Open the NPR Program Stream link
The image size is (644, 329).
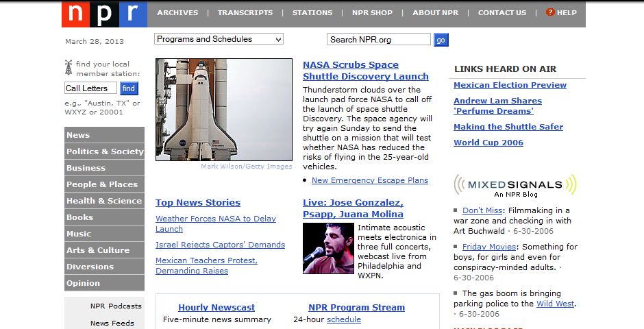[356, 307]
